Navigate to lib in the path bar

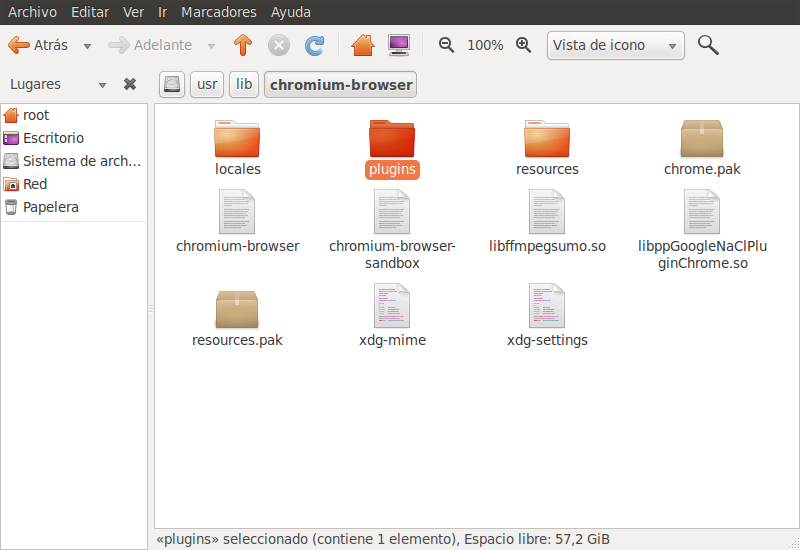[244, 84]
